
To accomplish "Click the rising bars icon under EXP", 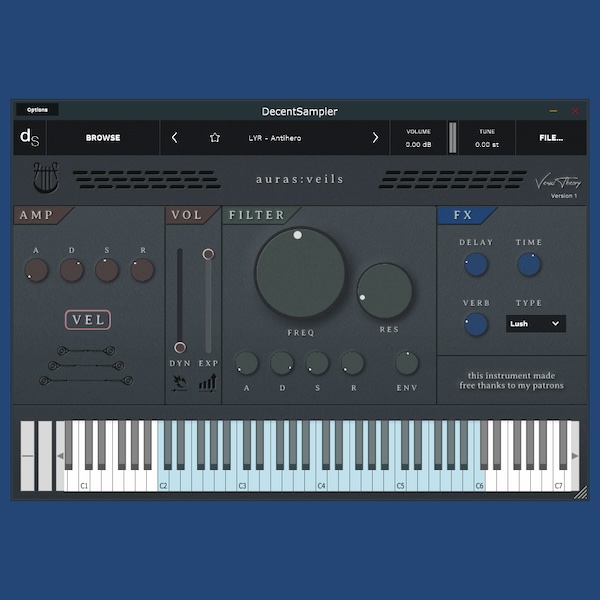I will click(208, 383).
